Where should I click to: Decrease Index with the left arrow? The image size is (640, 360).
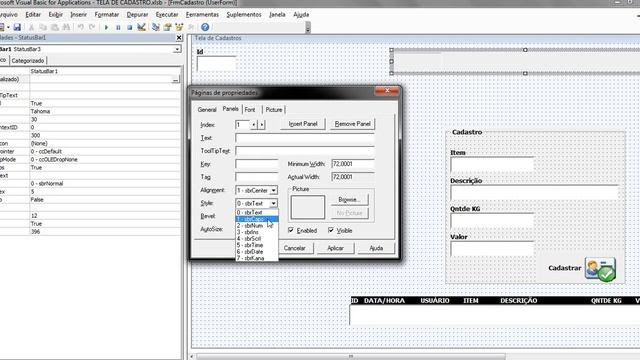point(254,124)
